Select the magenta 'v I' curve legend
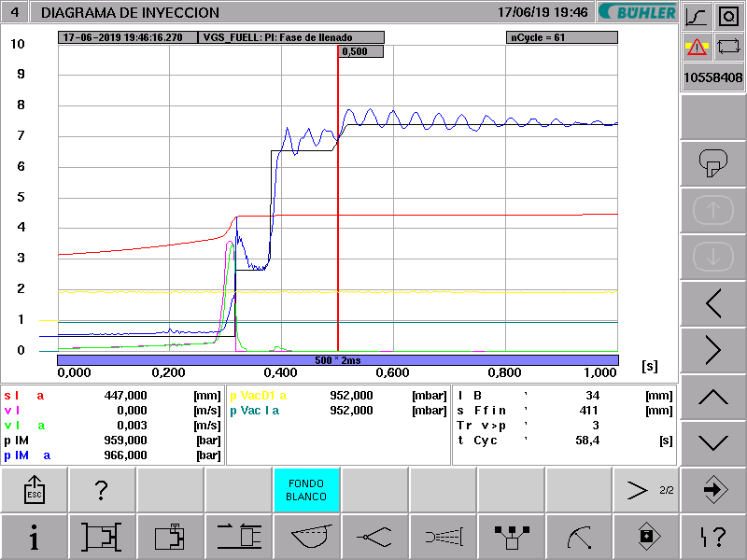This screenshot has width=747, height=560. [x=12, y=411]
